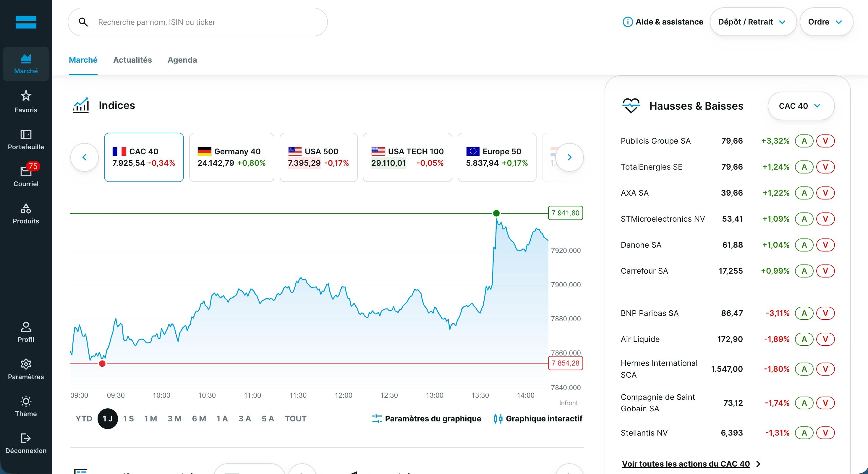Show next indices with right arrow

[569, 157]
